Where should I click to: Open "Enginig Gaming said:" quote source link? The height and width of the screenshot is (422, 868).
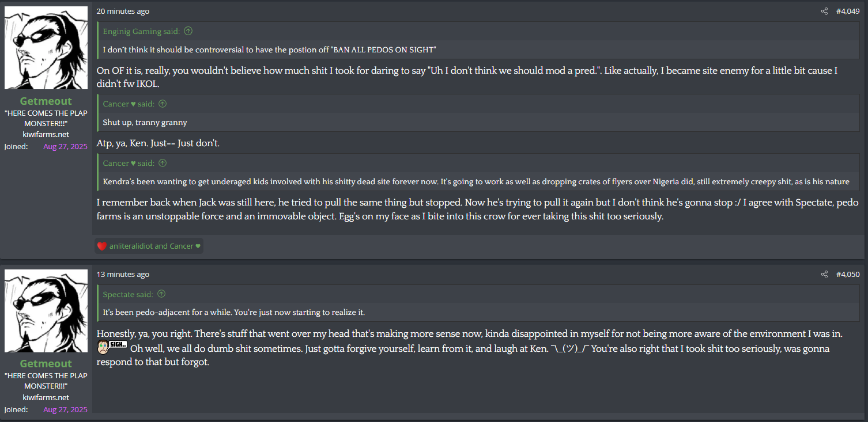pos(141,32)
